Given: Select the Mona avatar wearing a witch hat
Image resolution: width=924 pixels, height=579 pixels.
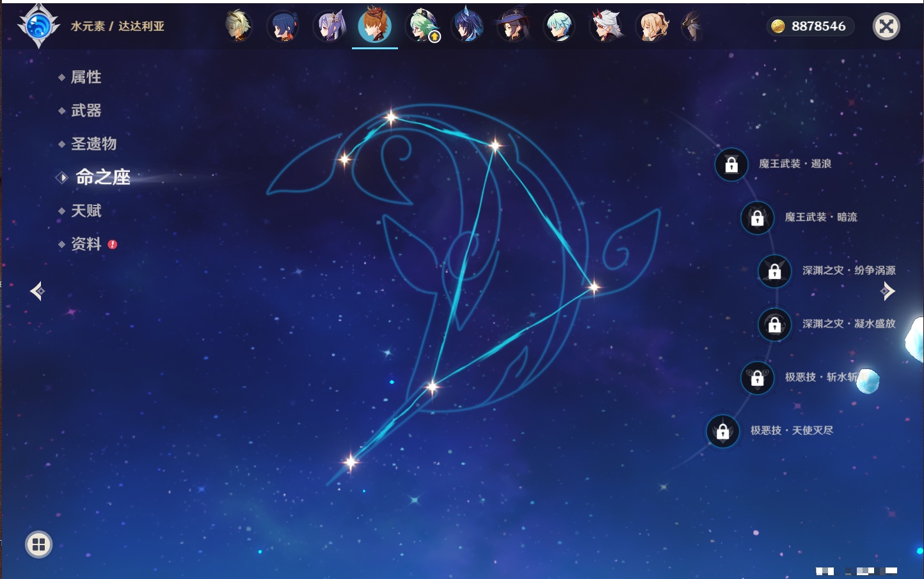Looking at the screenshot, I should point(513,26).
